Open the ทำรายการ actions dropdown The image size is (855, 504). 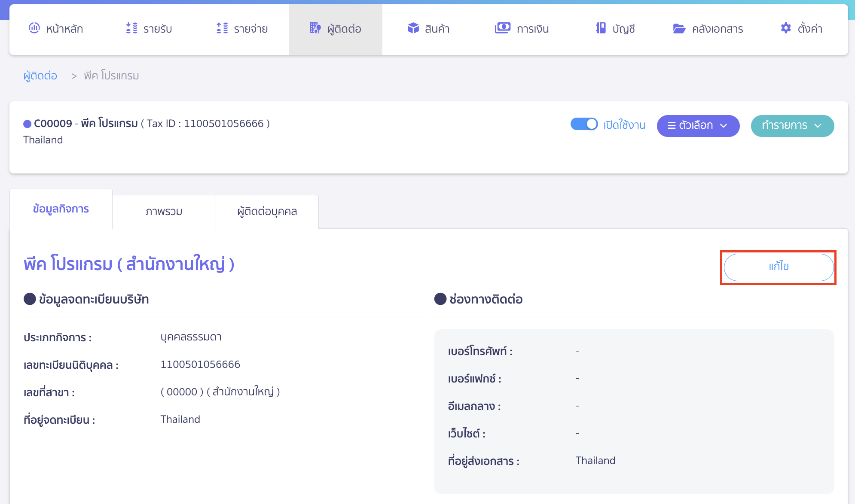[792, 126]
